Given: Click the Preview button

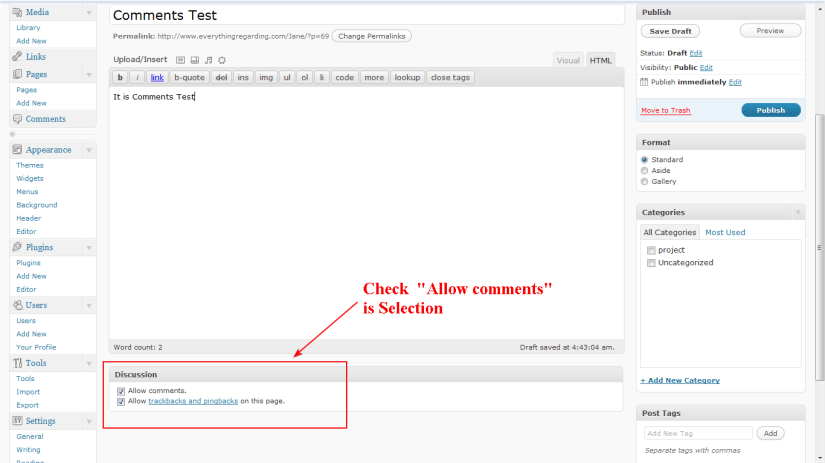Looking at the screenshot, I should [770, 31].
